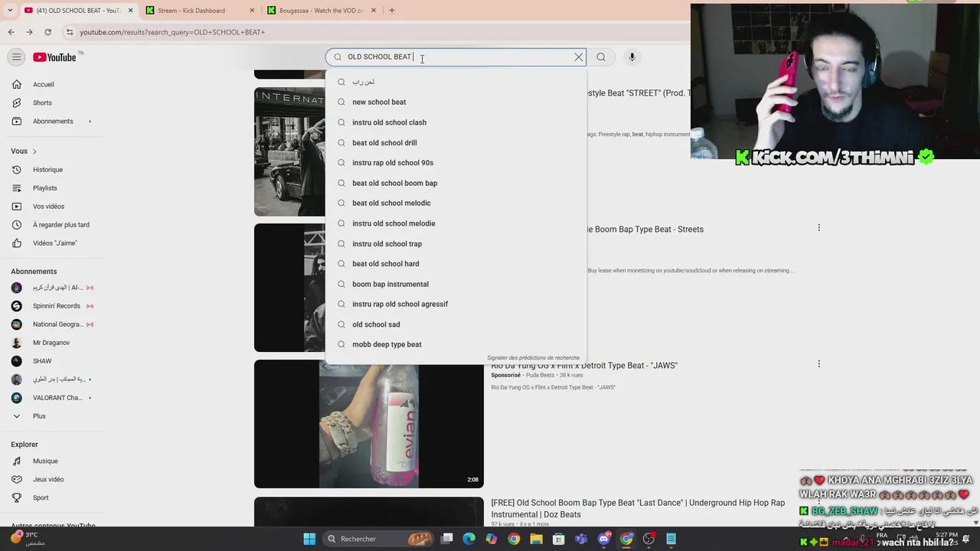
Task: Close the OLD SCHOOL BEAT YouTube tab
Action: point(130,11)
